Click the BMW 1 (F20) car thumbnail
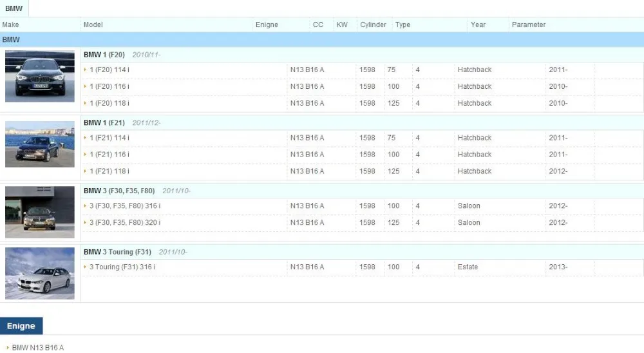This screenshot has width=644, height=353. 40,76
